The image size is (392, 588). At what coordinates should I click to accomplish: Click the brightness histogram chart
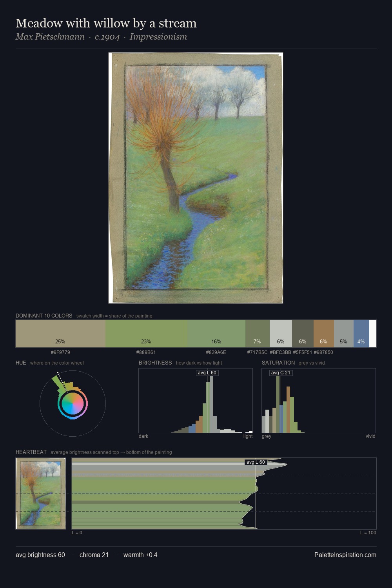tap(196, 401)
